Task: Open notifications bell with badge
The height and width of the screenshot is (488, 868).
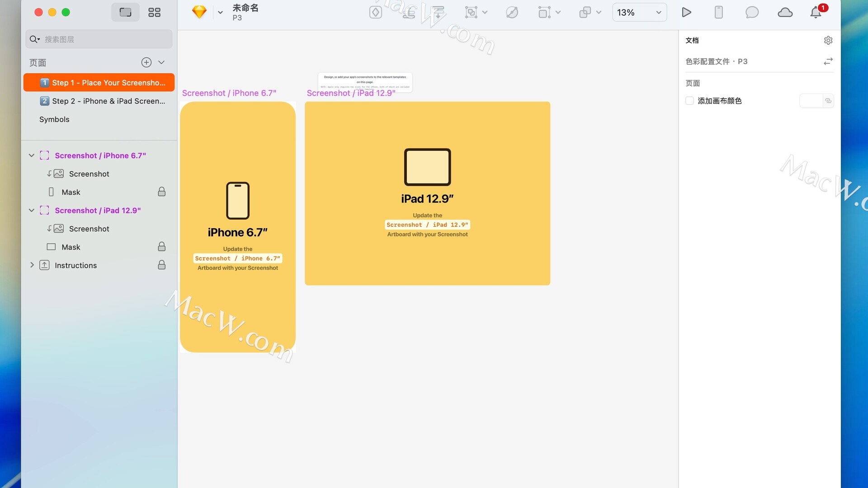Action: (x=816, y=12)
